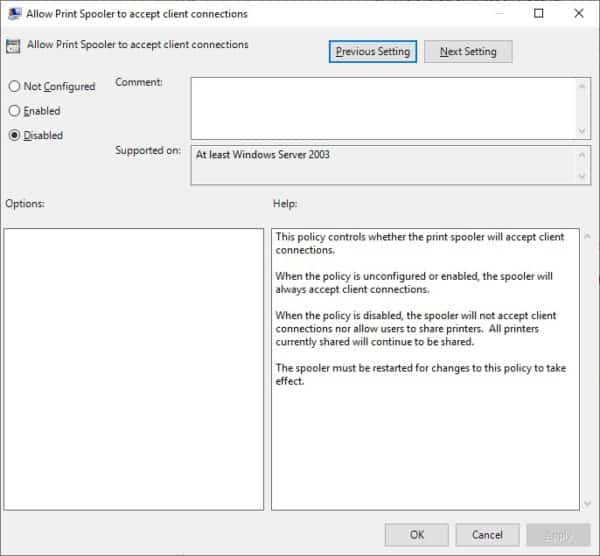Image resolution: width=600 pixels, height=556 pixels.
Task: Click the greyed-out Apply button
Action: click(x=558, y=535)
